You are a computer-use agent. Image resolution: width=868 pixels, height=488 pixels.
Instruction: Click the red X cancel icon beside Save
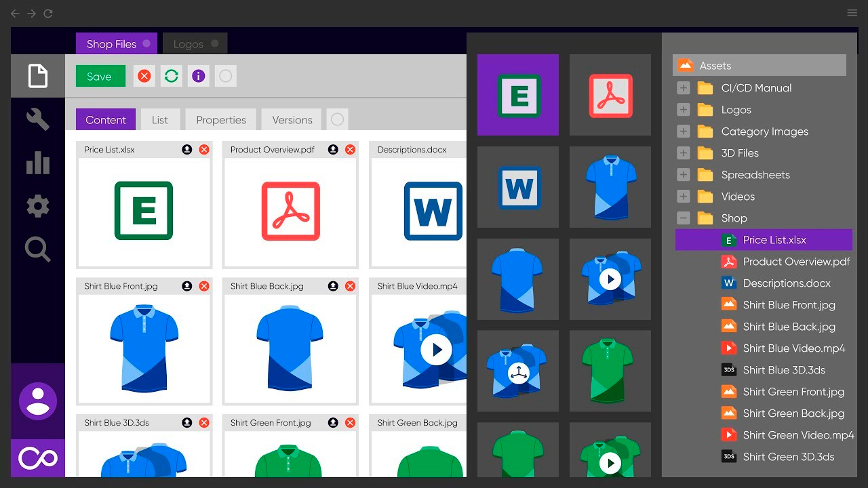pyautogui.click(x=144, y=76)
